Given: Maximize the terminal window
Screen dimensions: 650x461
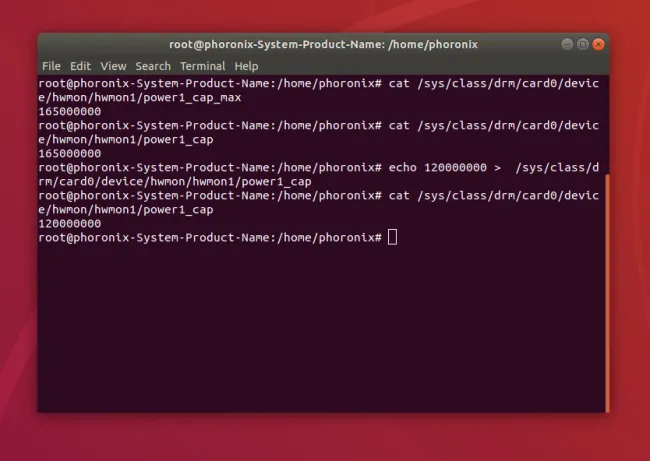Looking at the screenshot, I should point(582,44).
